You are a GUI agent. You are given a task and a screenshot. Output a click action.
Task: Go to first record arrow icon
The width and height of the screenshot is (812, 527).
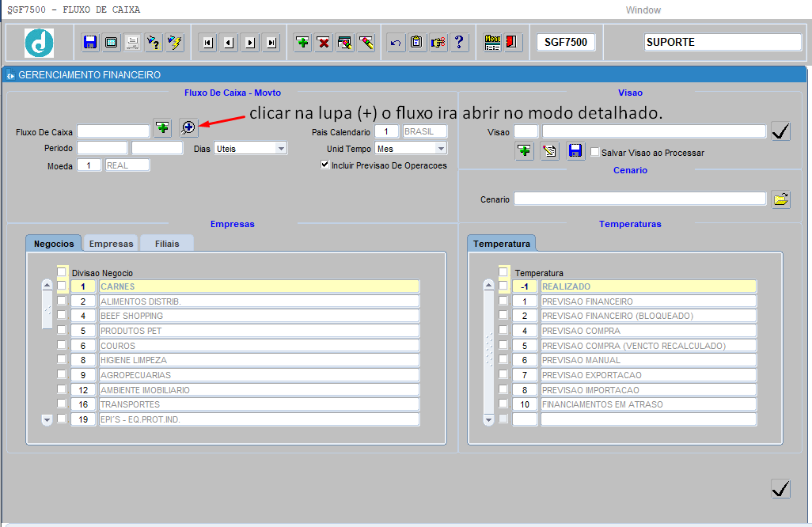[x=208, y=43]
